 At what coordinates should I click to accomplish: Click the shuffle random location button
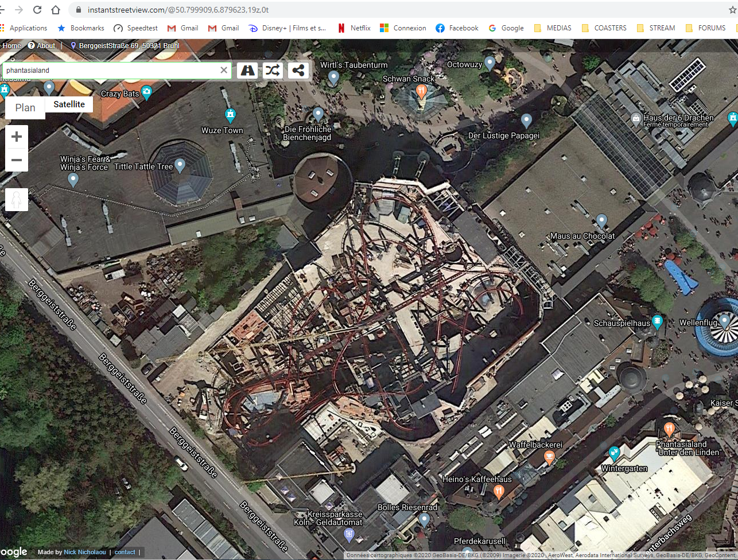point(273,71)
